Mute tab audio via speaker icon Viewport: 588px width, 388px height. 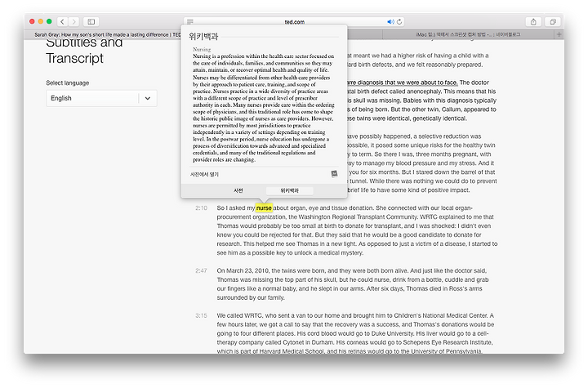pos(390,22)
